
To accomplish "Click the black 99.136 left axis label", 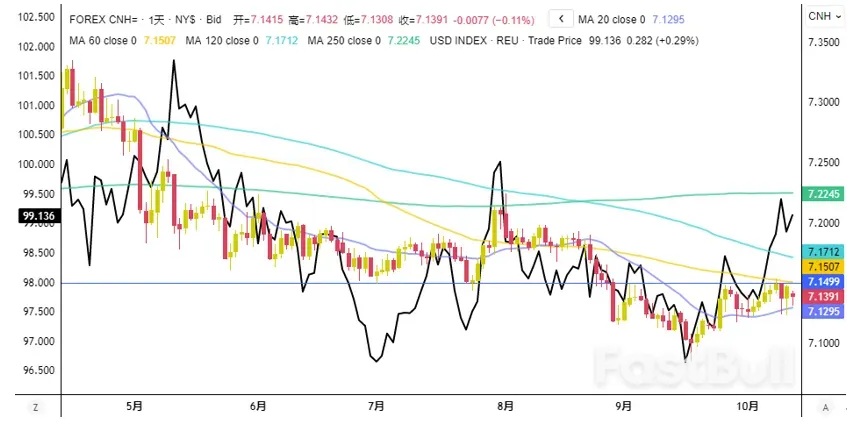I will tap(36, 216).
